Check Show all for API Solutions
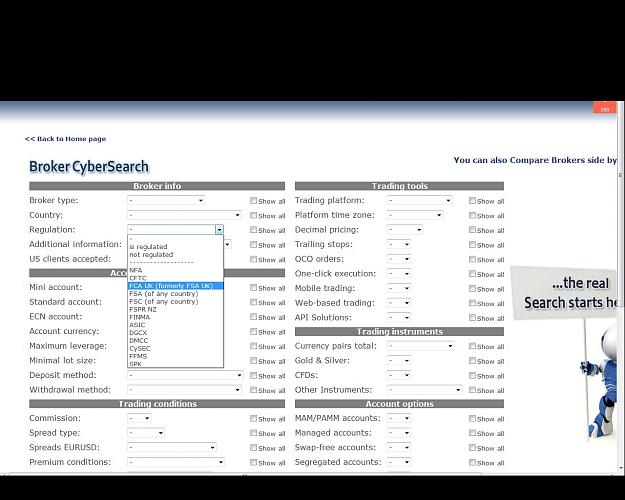This screenshot has height=500, width=625. [472, 317]
